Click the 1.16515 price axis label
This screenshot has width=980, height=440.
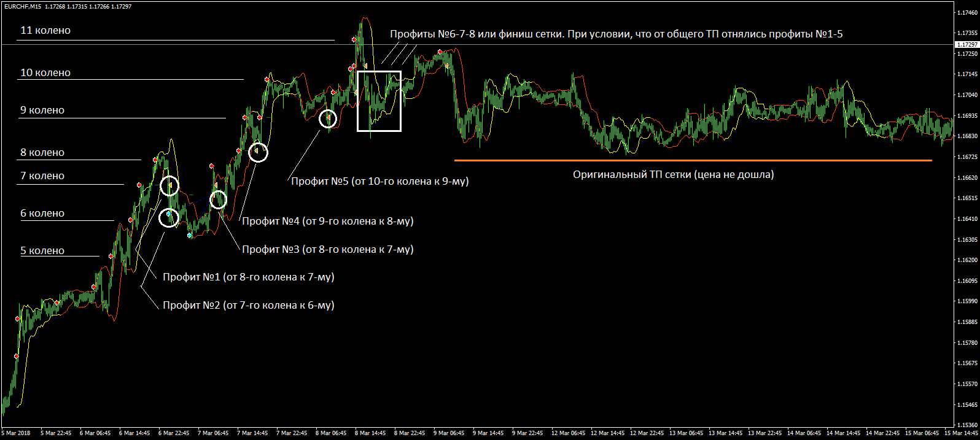tap(967, 198)
